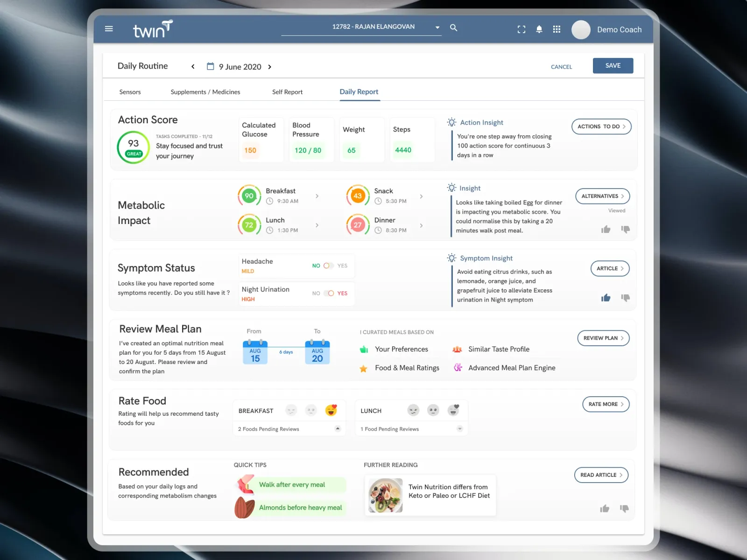This screenshot has width=747, height=560.
Task: Click the Your Preferences item
Action: coord(394,349)
